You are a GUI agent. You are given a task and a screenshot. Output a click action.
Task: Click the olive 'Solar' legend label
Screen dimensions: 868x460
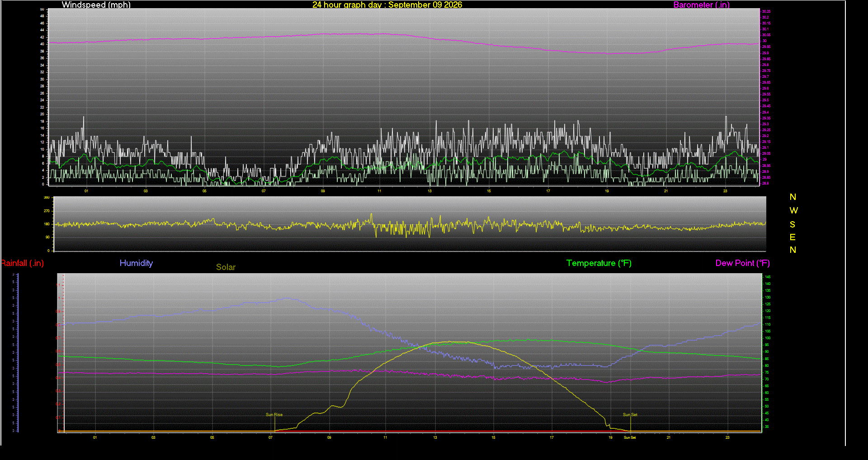coord(226,267)
